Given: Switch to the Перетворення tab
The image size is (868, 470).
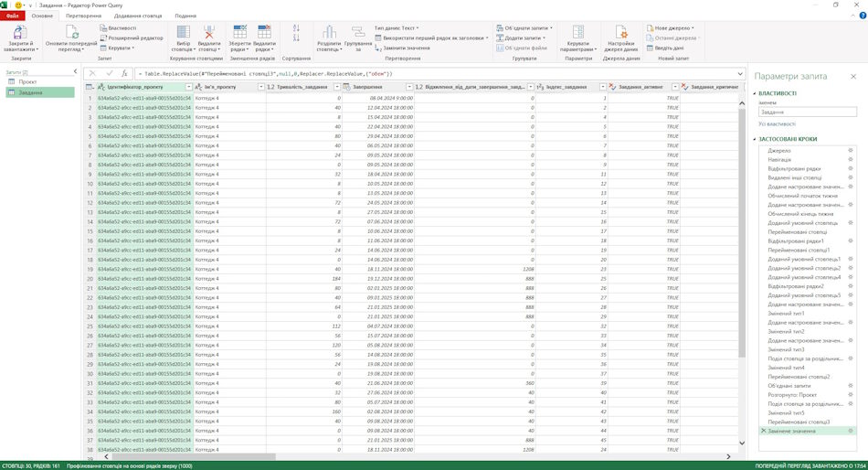Looking at the screenshot, I should [83, 16].
